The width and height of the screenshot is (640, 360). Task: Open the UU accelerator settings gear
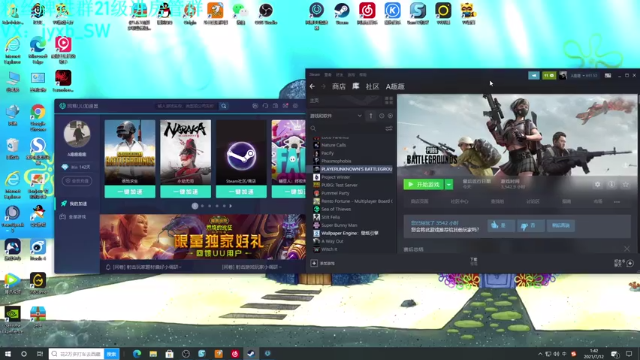point(296,106)
